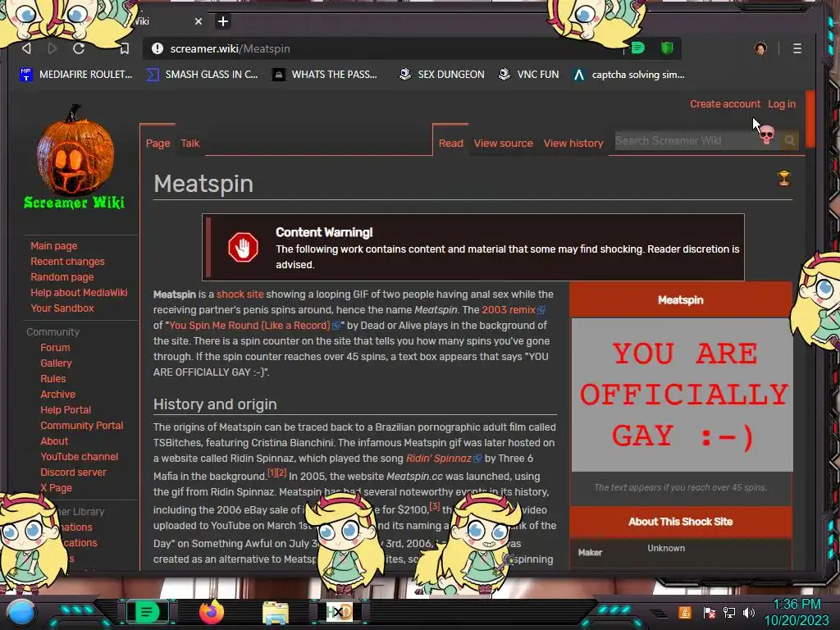Open Random page in sidebar
The width and height of the screenshot is (840, 630).
point(62,277)
